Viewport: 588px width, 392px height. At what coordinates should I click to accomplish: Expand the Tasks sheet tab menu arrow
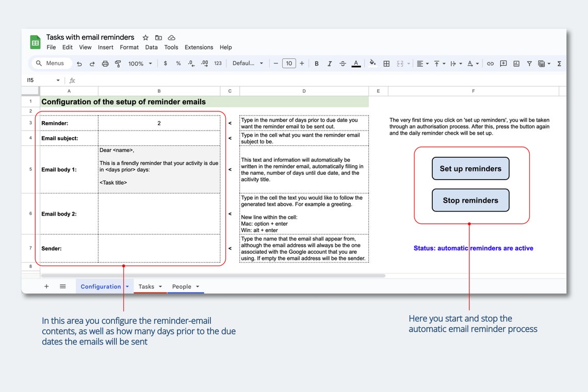160,287
